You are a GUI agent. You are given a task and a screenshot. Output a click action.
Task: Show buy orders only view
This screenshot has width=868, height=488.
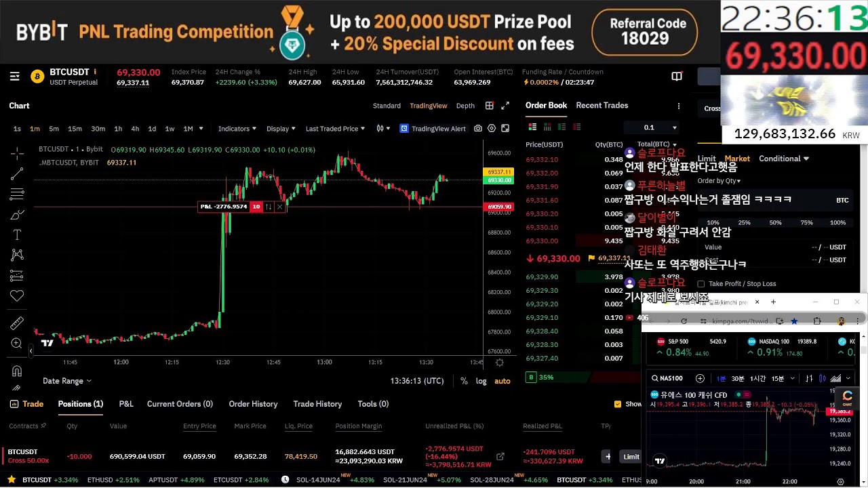click(561, 127)
